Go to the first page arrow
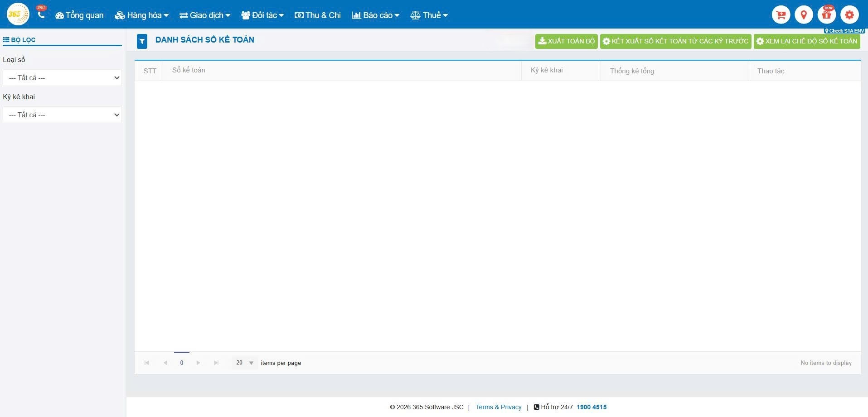 click(x=146, y=363)
